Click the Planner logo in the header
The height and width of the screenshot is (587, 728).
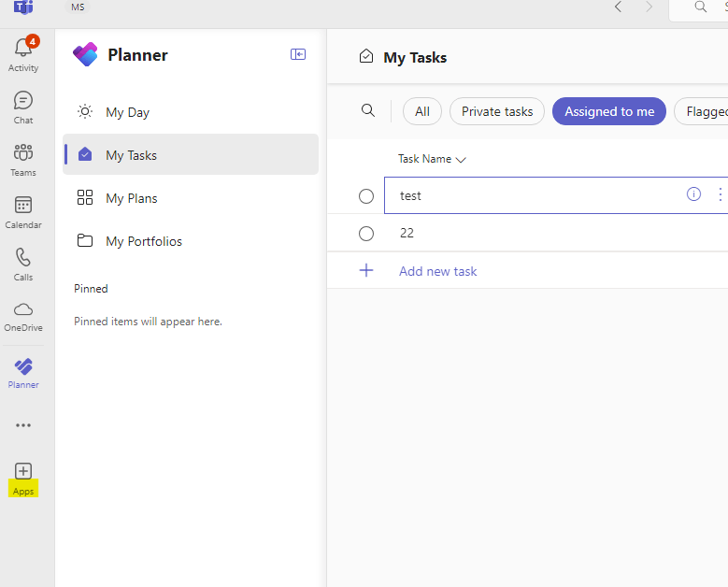click(85, 54)
